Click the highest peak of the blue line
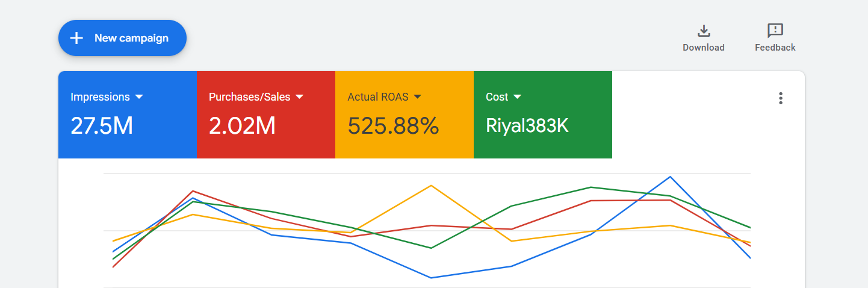Screen dimensions: 868x288 (x=670, y=177)
